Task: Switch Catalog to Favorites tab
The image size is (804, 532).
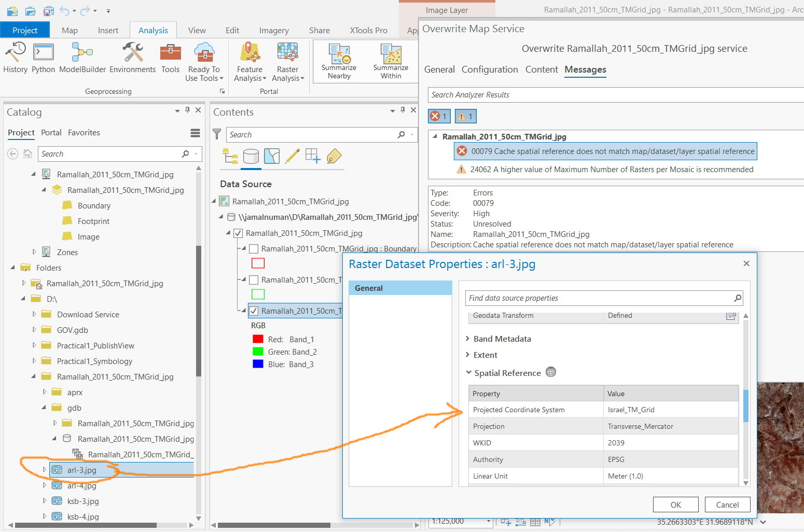Action: 84,133
